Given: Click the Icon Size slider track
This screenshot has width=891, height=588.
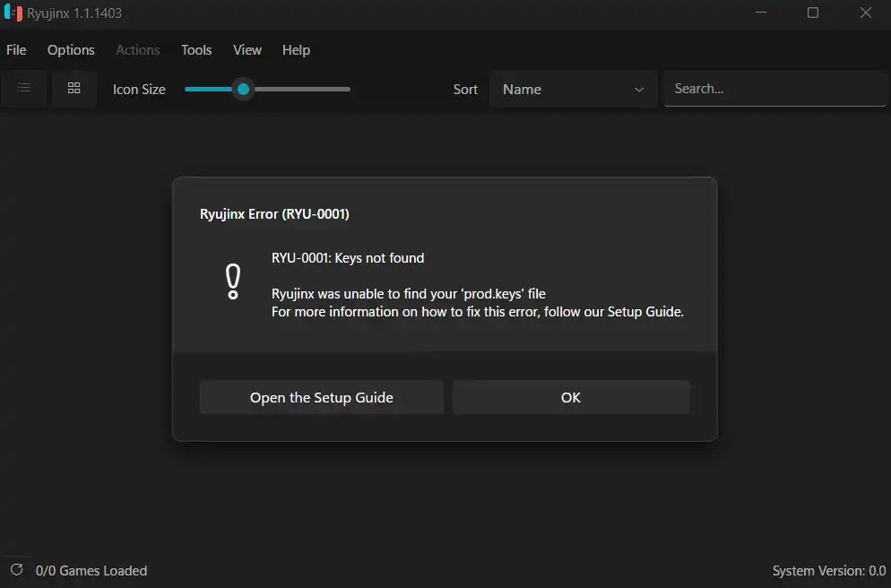Looking at the screenshot, I should pos(267,89).
